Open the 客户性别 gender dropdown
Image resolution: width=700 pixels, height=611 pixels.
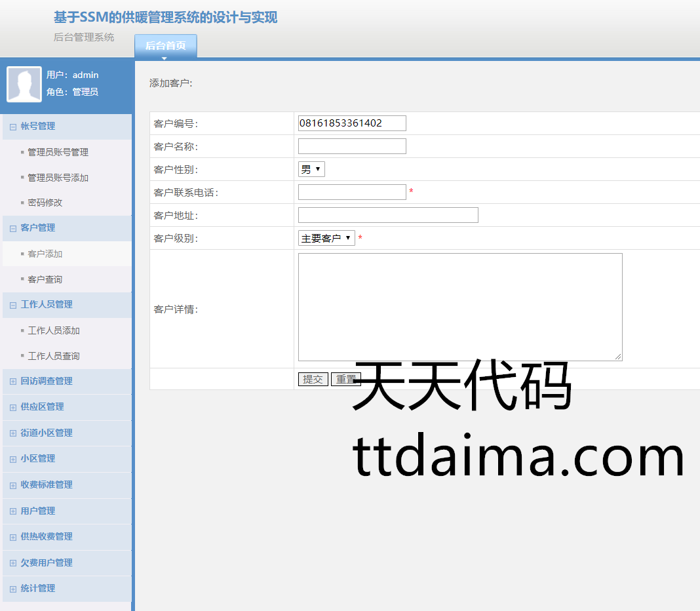(311, 170)
